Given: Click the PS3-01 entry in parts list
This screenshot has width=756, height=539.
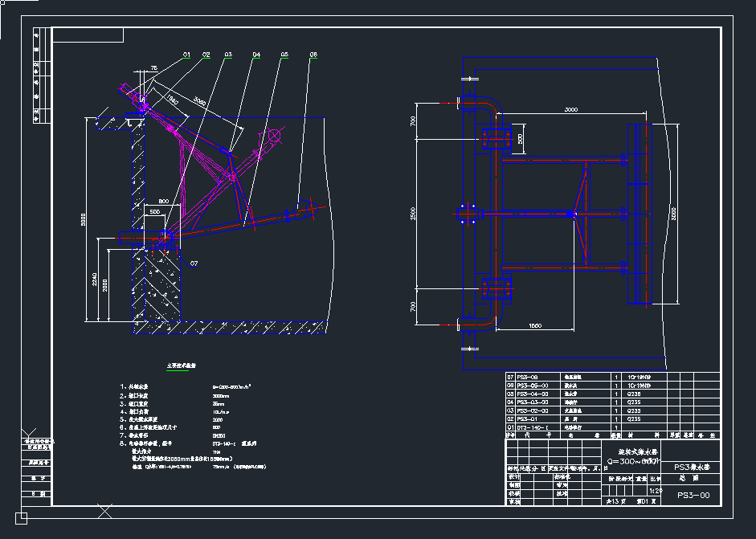Looking at the screenshot, I should click(x=527, y=419).
